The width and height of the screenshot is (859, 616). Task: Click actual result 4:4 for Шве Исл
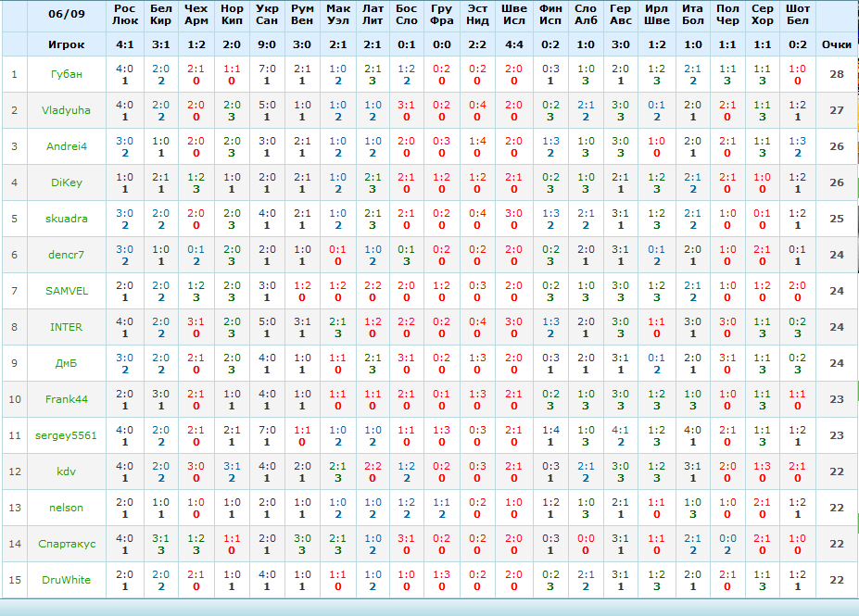[514, 44]
